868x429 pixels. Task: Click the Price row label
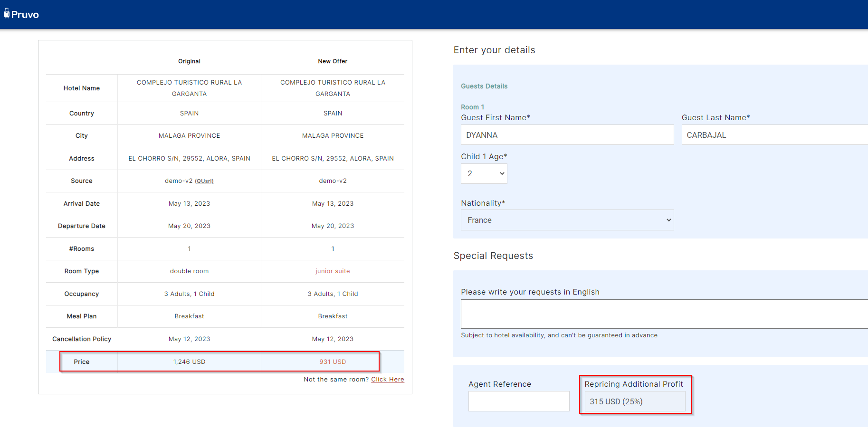tap(82, 362)
